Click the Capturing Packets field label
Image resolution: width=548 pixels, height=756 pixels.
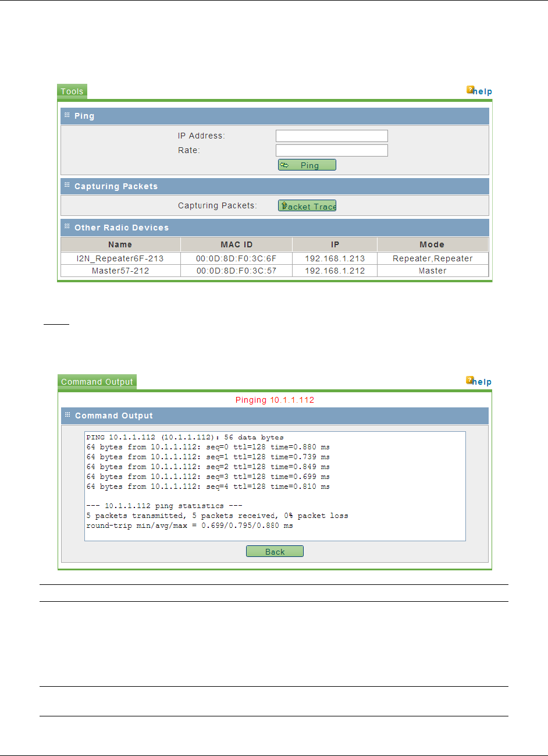218,205
